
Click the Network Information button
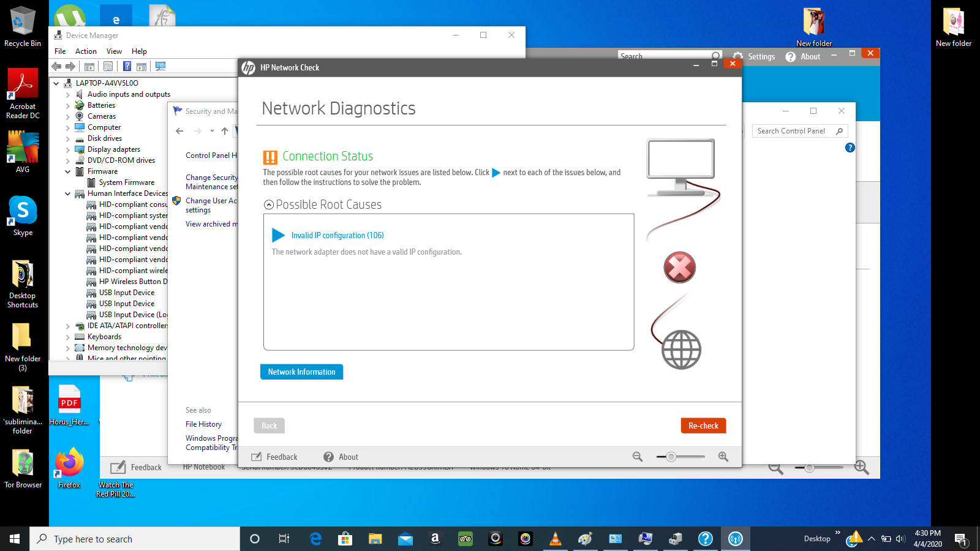(x=301, y=372)
